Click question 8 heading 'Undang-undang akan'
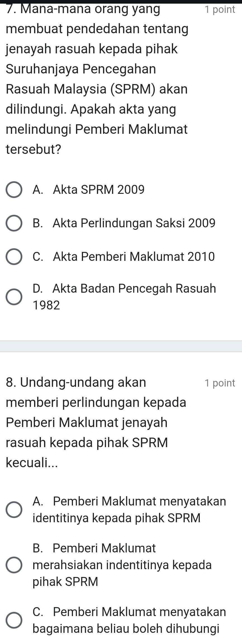Viewport: 242px width, 644px height. (x=76, y=382)
